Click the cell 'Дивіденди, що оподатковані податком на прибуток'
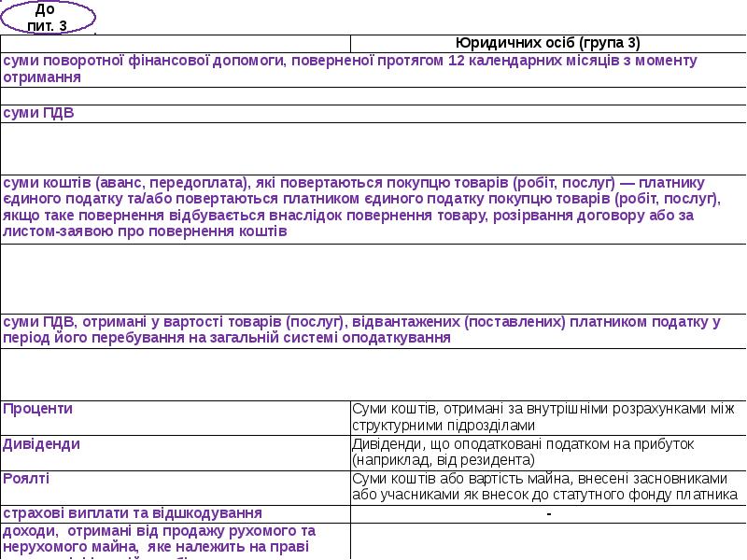Screen dimensions: 747x560 (x=548, y=452)
